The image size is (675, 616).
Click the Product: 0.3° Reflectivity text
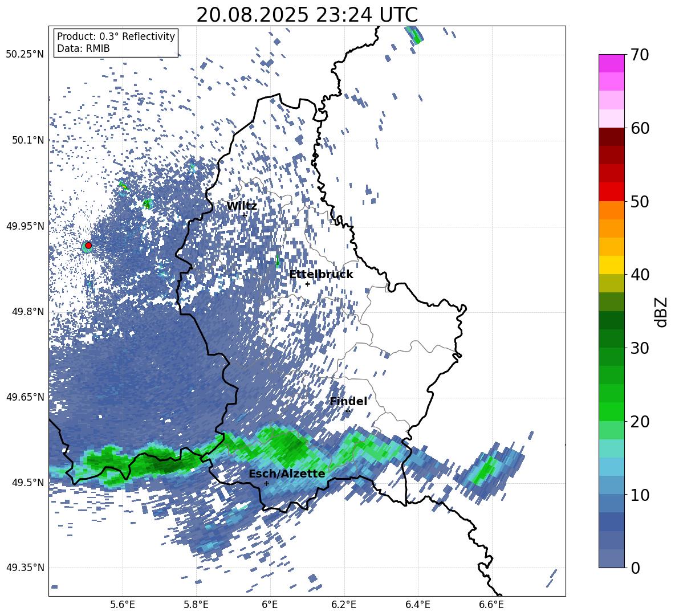(x=116, y=36)
